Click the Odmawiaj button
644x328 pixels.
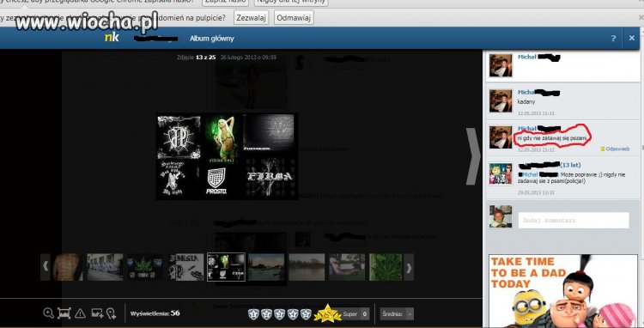coord(294,18)
